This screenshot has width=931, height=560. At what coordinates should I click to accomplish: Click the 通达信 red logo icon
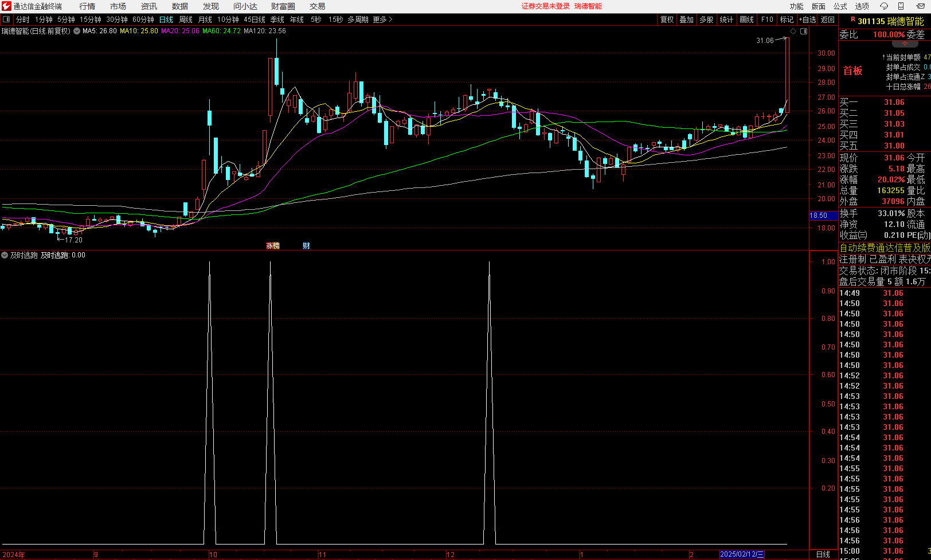(6, 6)
